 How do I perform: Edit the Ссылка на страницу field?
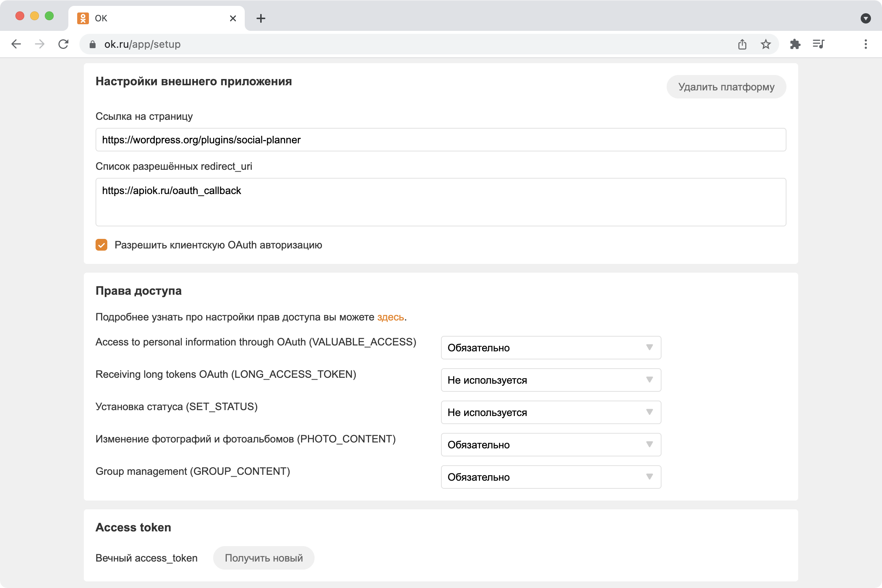[441, 140]
